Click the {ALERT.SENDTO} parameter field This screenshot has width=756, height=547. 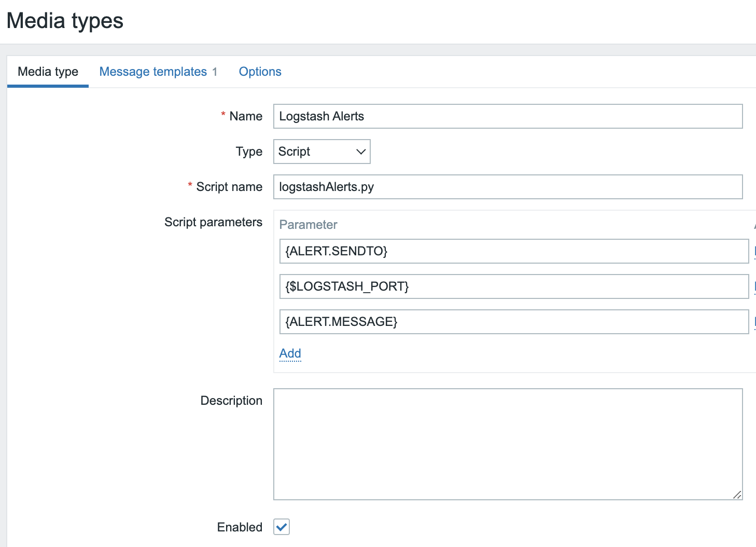click(513, 251)
